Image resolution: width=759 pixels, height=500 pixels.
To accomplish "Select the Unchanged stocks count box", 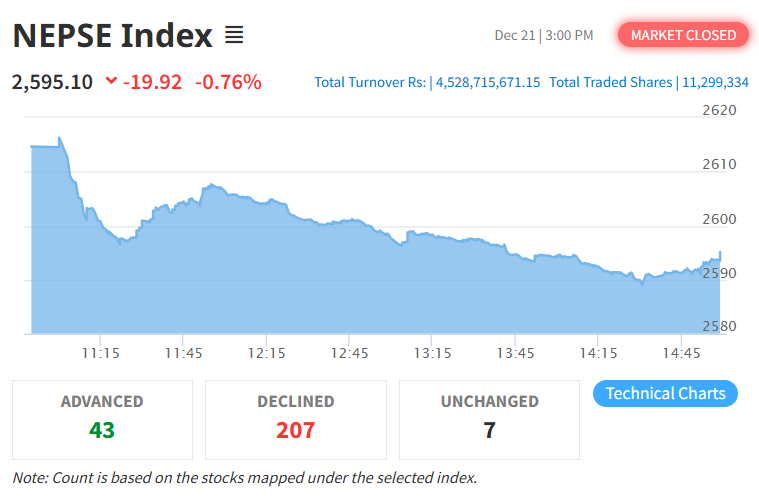I will [x=489, y=417].
